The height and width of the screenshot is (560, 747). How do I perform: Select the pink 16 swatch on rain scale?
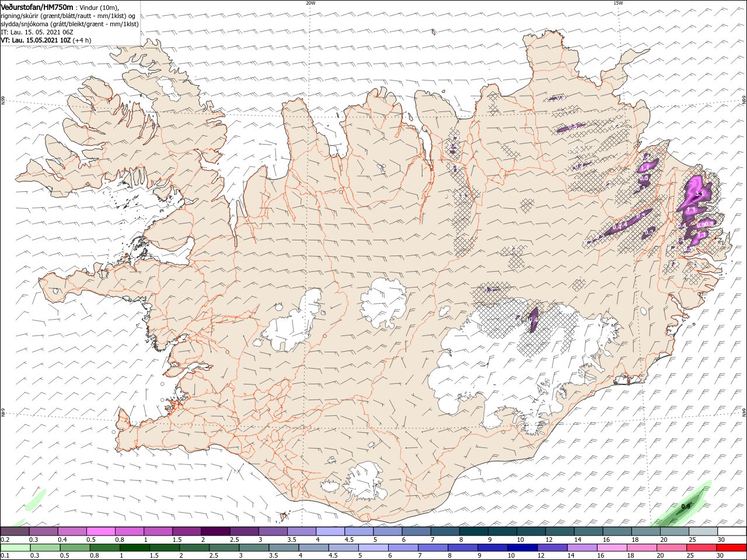tap(613, 548)
